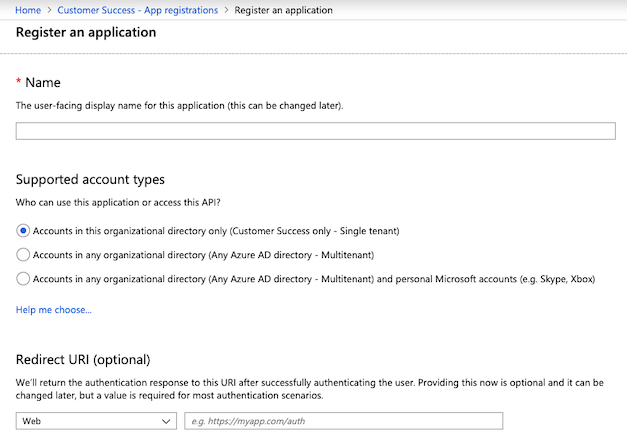
Task: Click the chevron before 'Register an application' breadcrumb
Action: tap(226, 10)
